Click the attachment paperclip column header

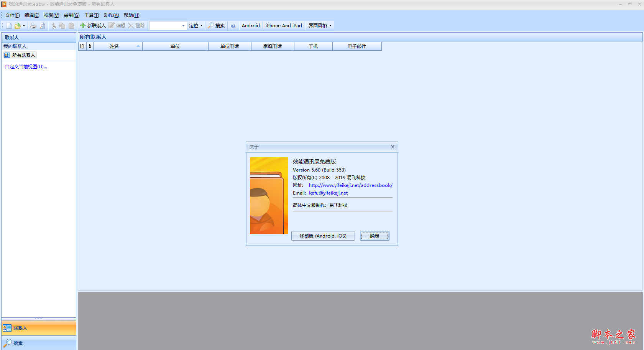tap(90, 46)
